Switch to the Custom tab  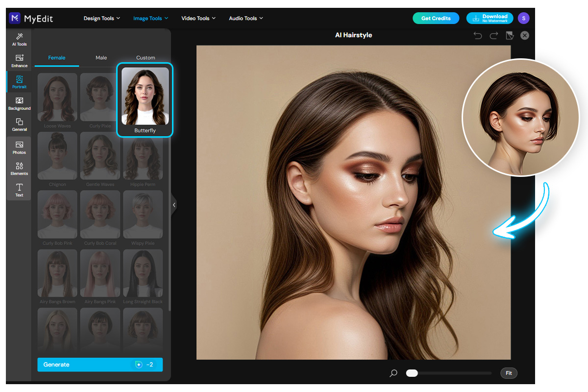[x=146, y=57]
